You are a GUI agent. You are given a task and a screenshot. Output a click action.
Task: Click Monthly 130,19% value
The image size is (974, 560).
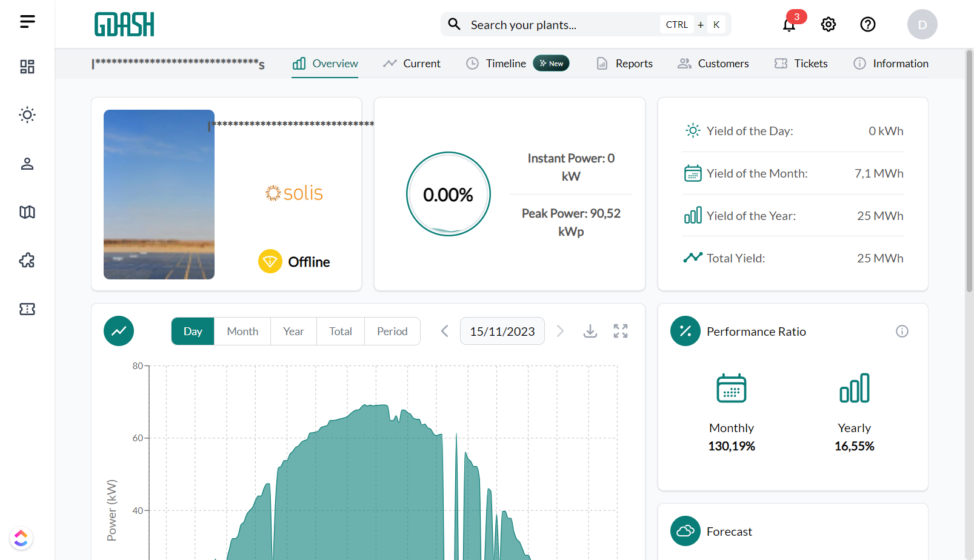(x=732, y=446)
